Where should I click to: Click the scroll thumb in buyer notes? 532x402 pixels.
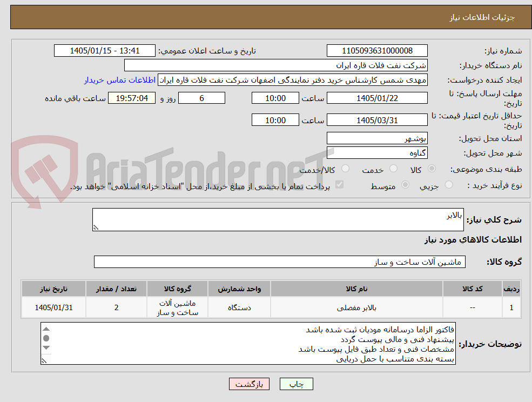[46, 338]
